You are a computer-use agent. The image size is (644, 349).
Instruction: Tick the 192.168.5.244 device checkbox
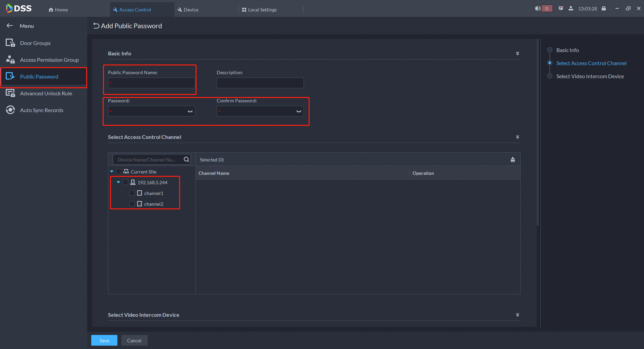tap(125, 182)
